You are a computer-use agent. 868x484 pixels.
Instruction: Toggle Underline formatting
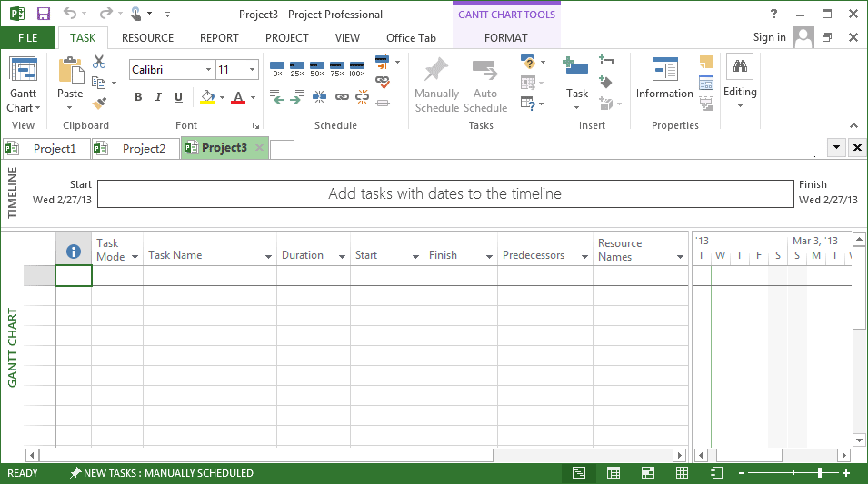[x=178, y=97]
